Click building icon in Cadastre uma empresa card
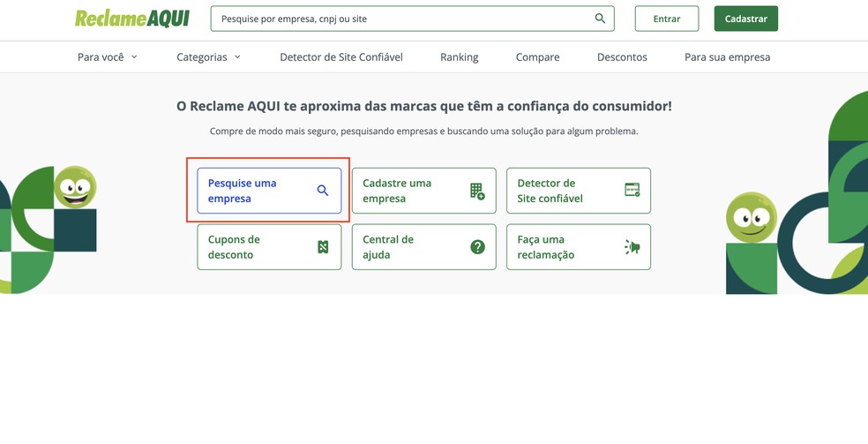This screenshot has width=868, height=444. click(477, 191)
